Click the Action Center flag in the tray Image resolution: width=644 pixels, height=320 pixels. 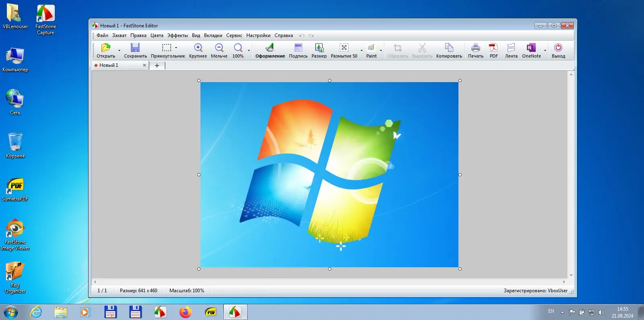click(x=572, y=312)
